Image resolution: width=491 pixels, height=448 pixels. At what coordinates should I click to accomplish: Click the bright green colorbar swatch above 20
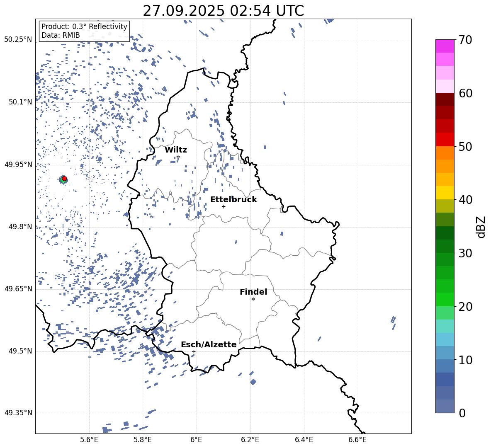(x=445, y=299)
